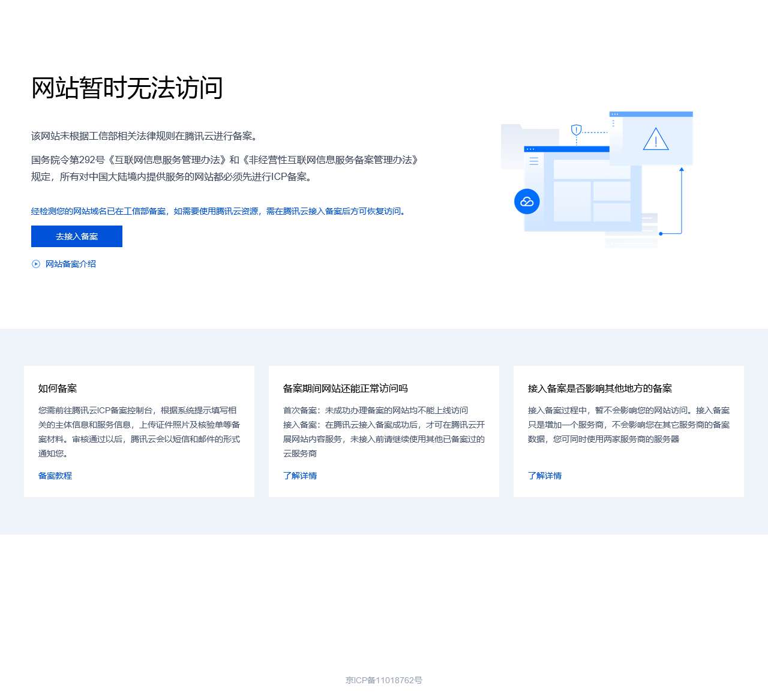
Task: Click the text starting with 您需前往腾讯云ICP备案控制台
Action: [139, 432]
